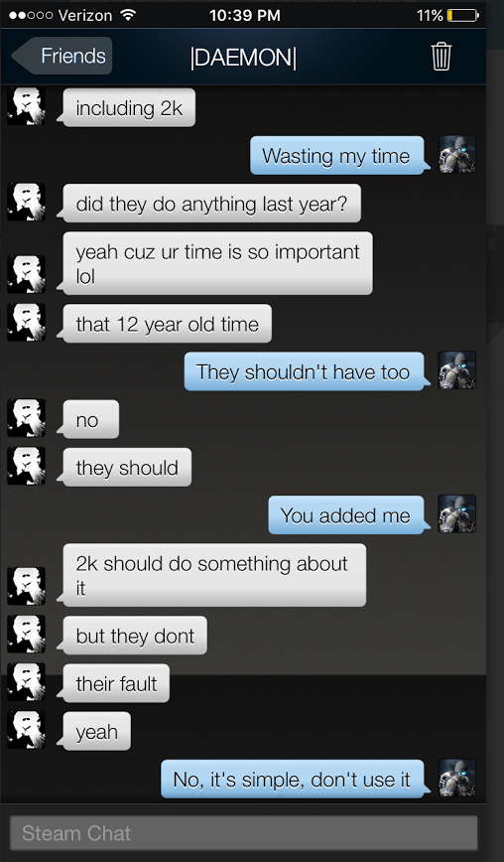Tap robot avatar next to 'Wasting my time'
504x862 pixels.
click(x=457, y=155)
